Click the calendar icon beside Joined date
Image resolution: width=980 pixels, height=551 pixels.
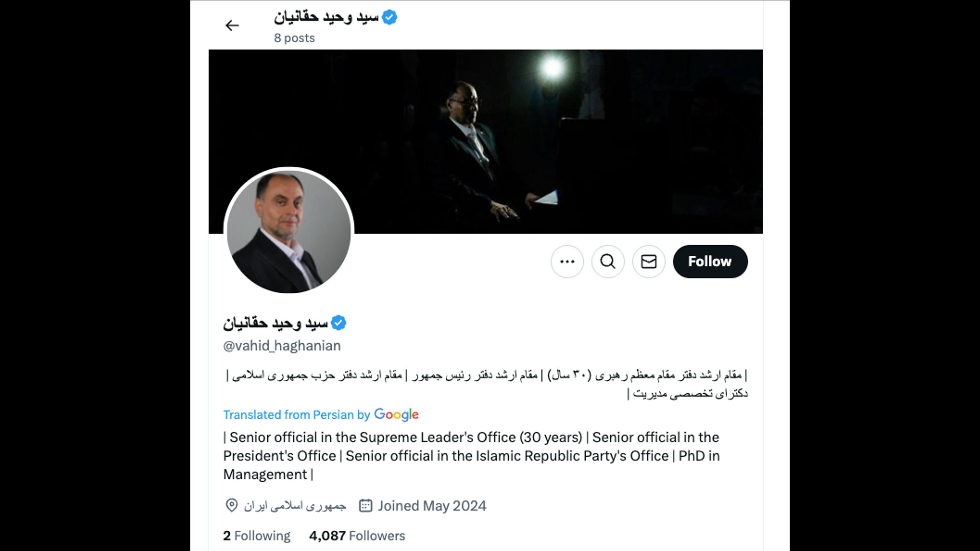(365, 505)
